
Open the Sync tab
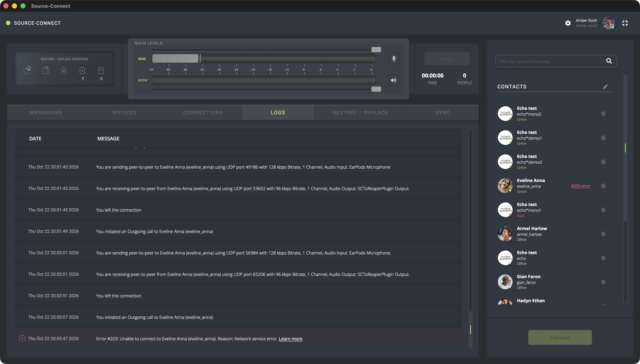click(443, 112)
